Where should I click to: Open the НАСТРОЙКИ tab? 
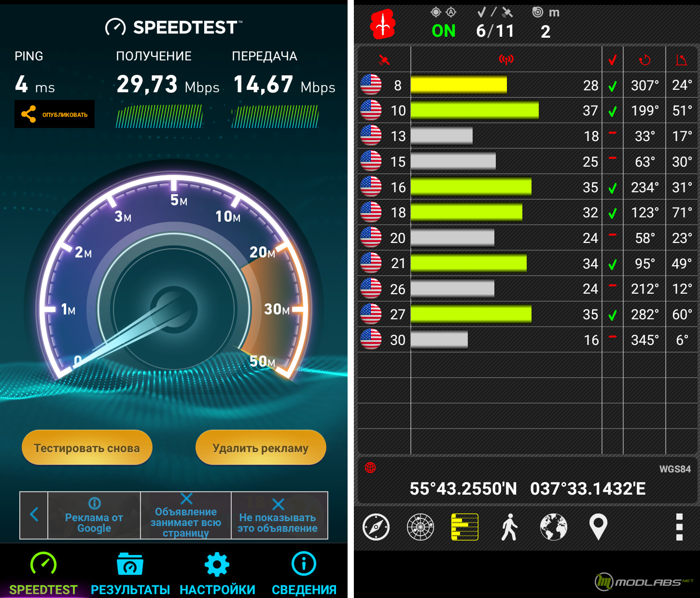[x=217, y=573]
